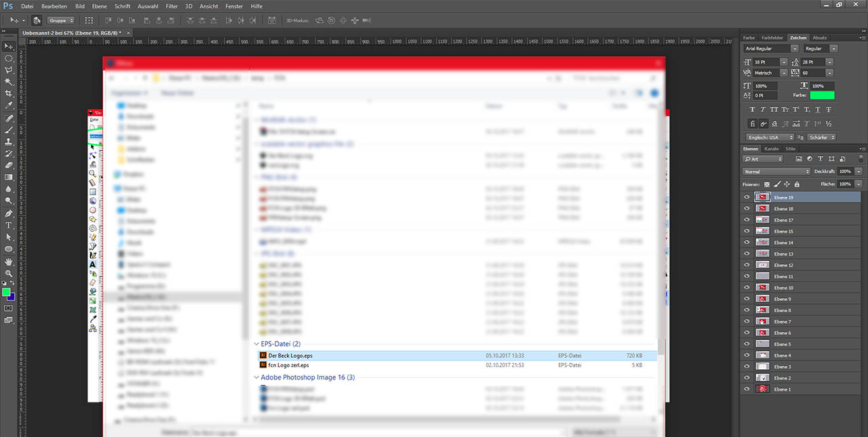Select the fcn Logo zerl.eps file
Viewport: 868px width, 437px height.
pyautogui.click(x=288, y=365)
